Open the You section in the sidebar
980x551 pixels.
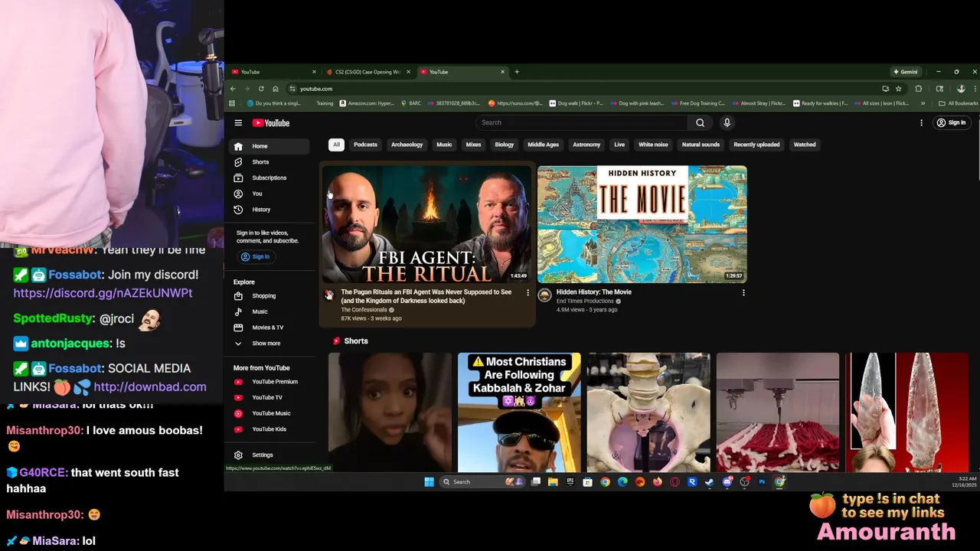tap(269, 194)
